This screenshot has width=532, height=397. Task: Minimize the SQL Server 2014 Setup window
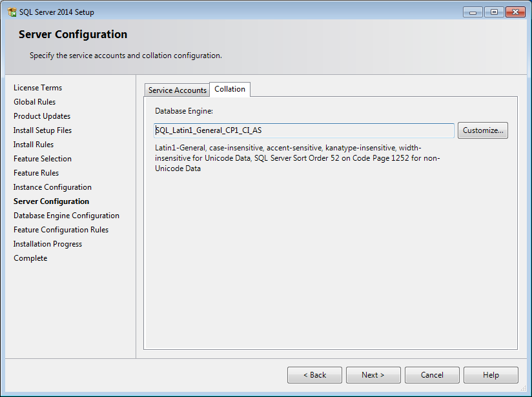pyautogui.click(x=473, y=12)
